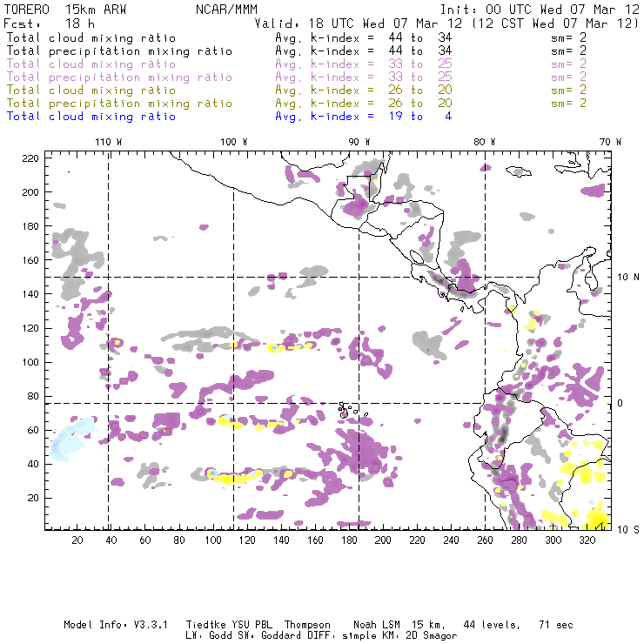
Task: Click the "Model Info: V3.3.1" footer text
Action: tap(116, 625)
